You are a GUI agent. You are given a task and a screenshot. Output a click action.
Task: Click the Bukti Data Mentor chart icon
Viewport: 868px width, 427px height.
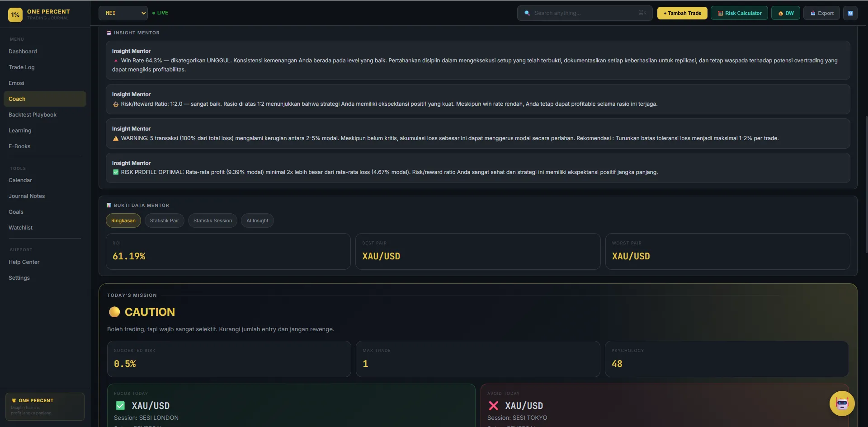click(109, 206)
